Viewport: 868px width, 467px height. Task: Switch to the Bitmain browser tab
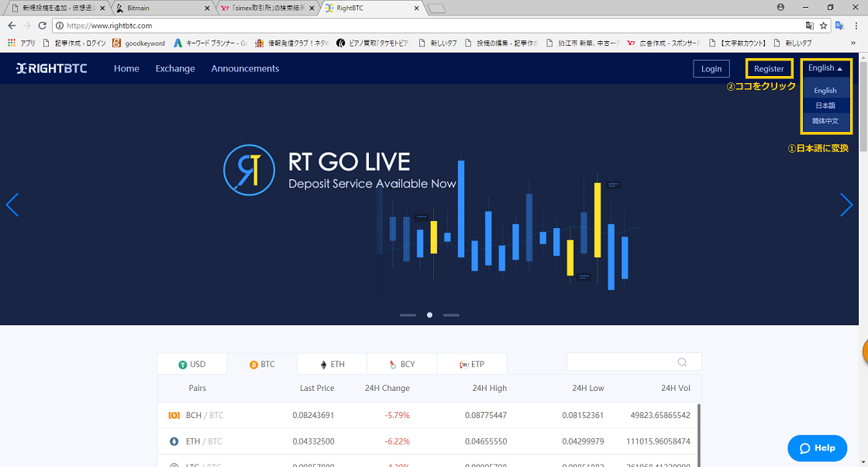[164, 9]
